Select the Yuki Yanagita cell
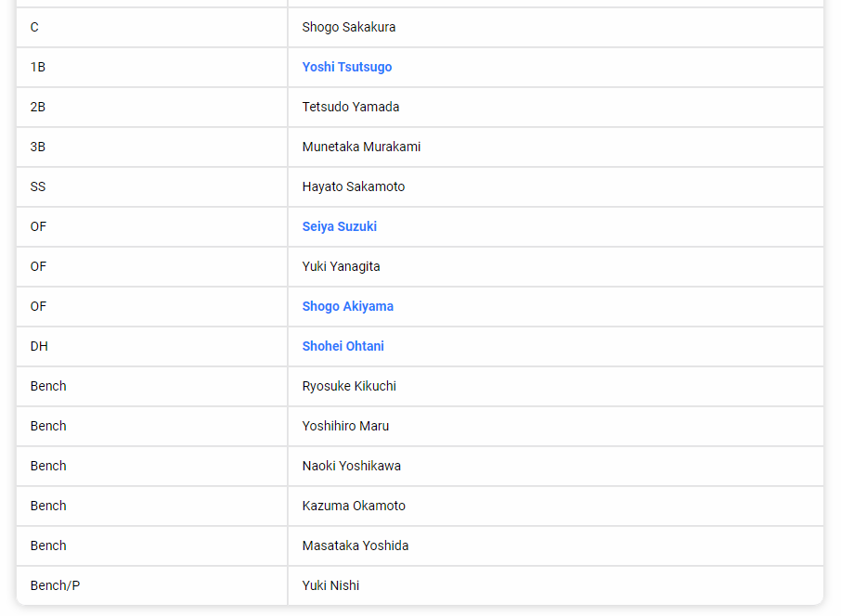This screenshot has width=841, height=616. coord(341,266)
